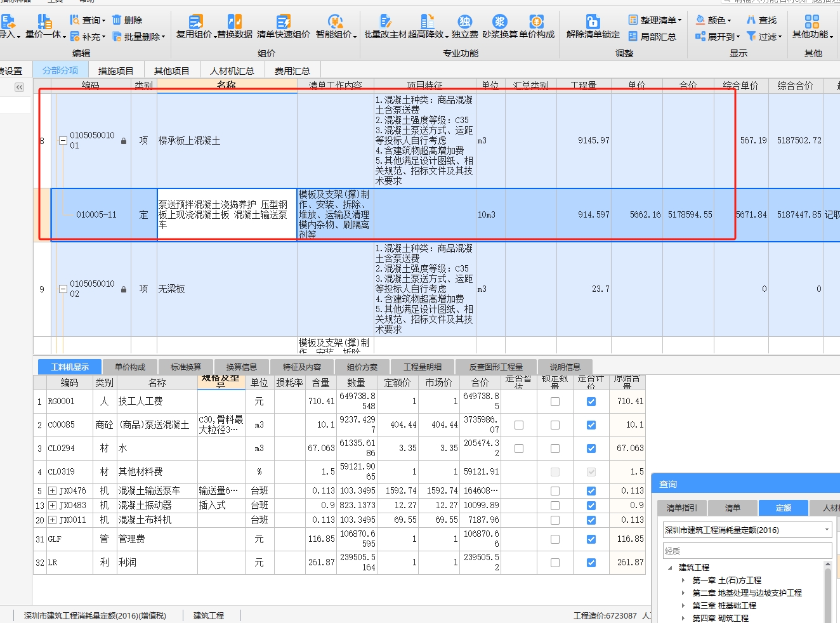Toggle 是否暂估 checkbox for (商品)泵送混凝土 row
The height and width of the screenshot is (623, 840).
[x=519, y=425]
